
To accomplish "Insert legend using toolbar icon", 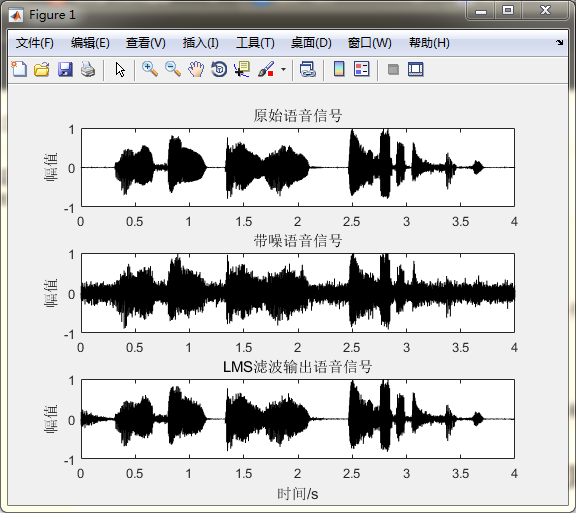I will [x=362, y=69].
